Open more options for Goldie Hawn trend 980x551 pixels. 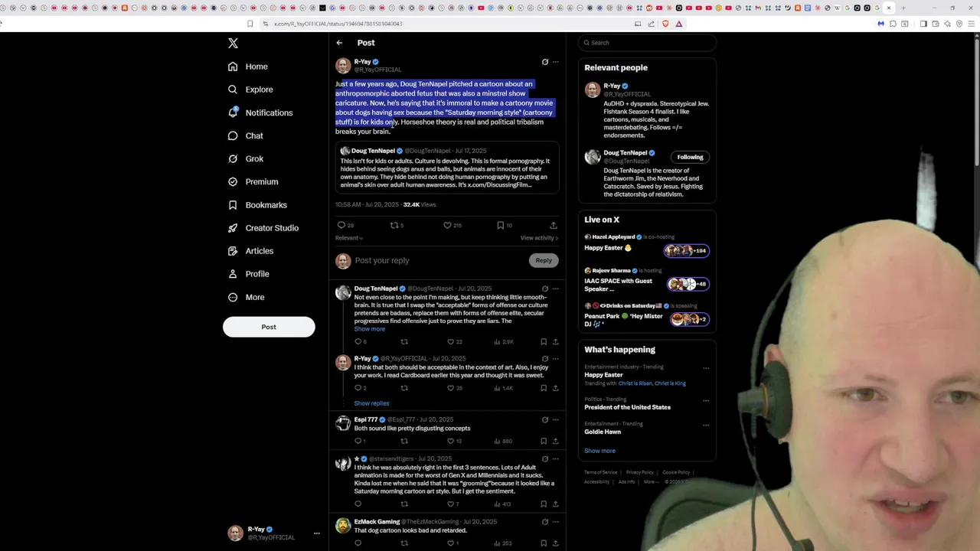(x=706, y=425)
